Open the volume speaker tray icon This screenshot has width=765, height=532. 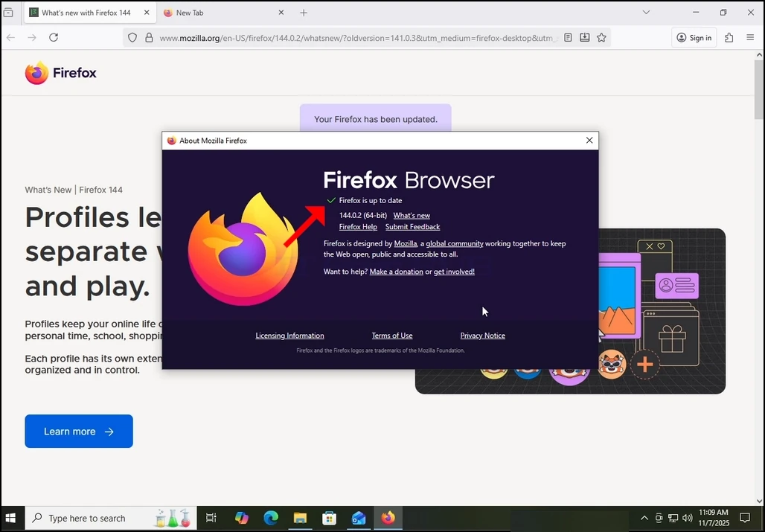click(688, 518)
